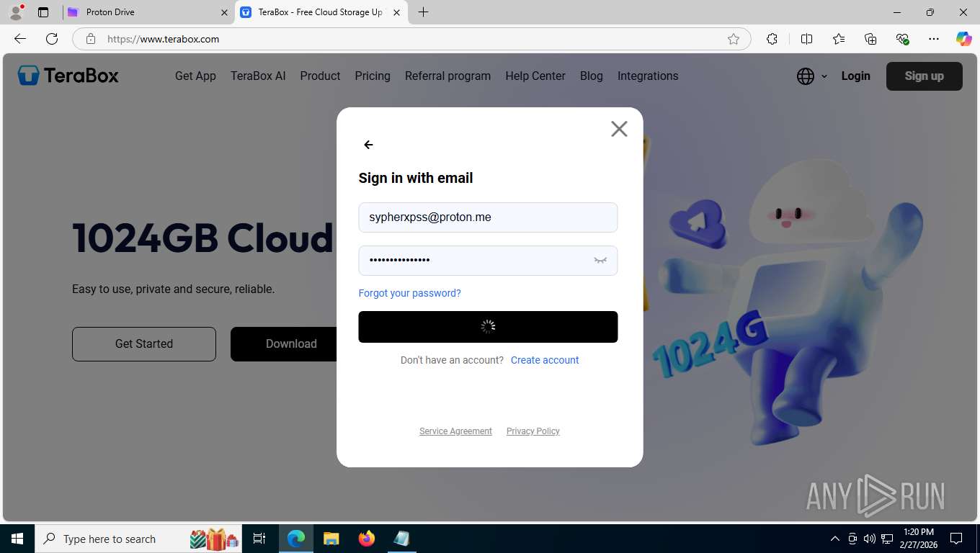The image size is (980, 553).
Task: Expand the language dropdown chevron
Action: 824,76
